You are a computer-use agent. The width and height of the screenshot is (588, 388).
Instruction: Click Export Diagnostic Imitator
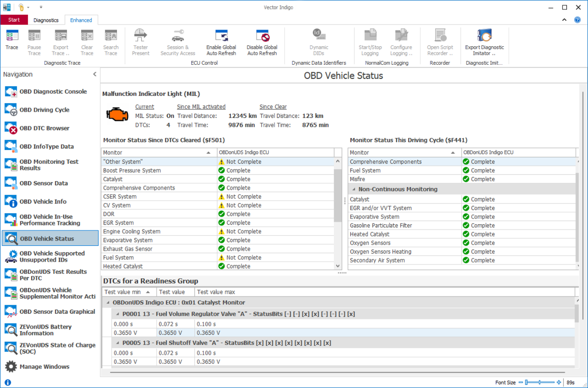tap(484, 43)
